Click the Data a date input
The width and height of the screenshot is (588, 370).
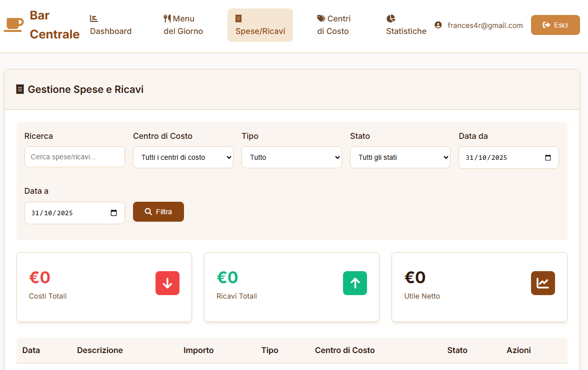[x=74, y=213]
